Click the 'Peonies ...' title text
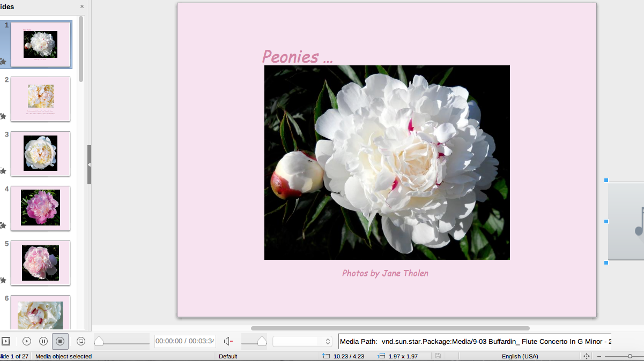 click(298, 56)
